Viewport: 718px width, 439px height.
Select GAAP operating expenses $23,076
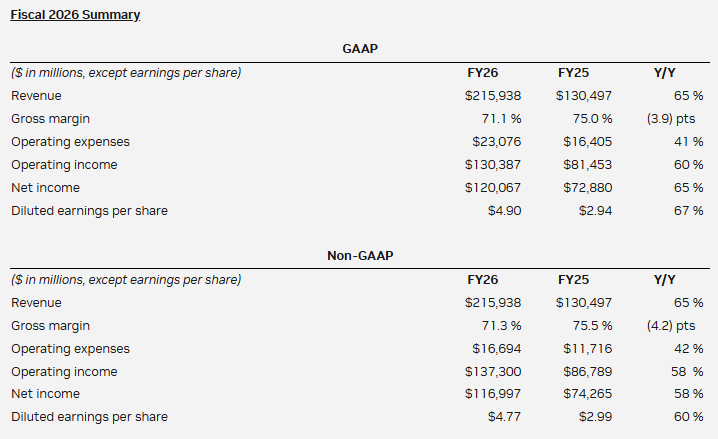coord(497,141)
